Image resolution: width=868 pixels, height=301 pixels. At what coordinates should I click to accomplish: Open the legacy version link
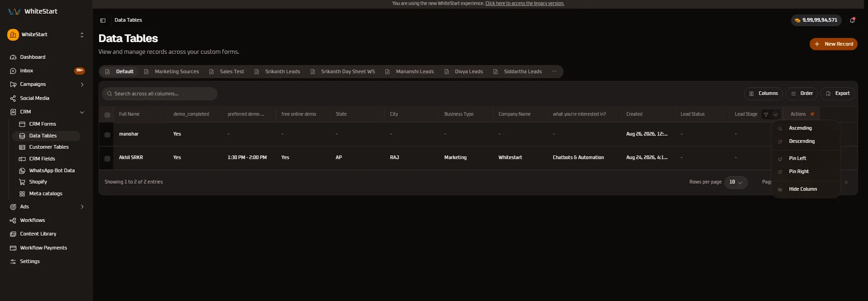click(x=525, y=4)
